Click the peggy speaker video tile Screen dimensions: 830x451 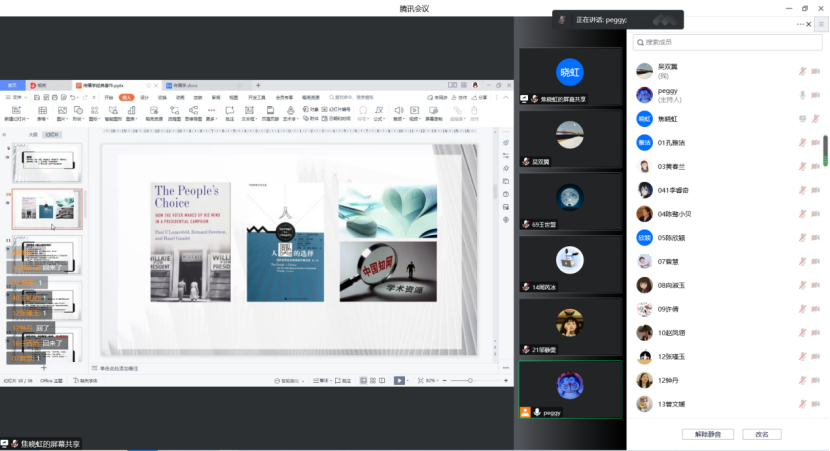pos(569,388)
